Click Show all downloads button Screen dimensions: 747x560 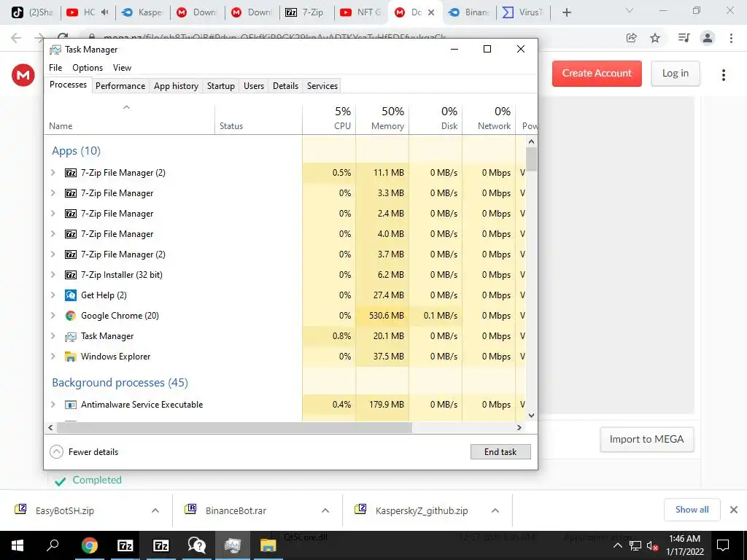(692, 510)
